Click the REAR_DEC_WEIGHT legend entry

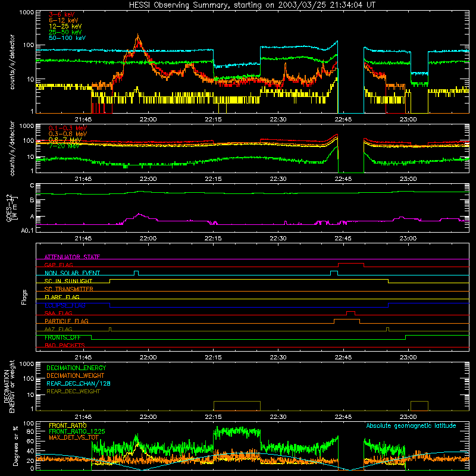[73, 392]
